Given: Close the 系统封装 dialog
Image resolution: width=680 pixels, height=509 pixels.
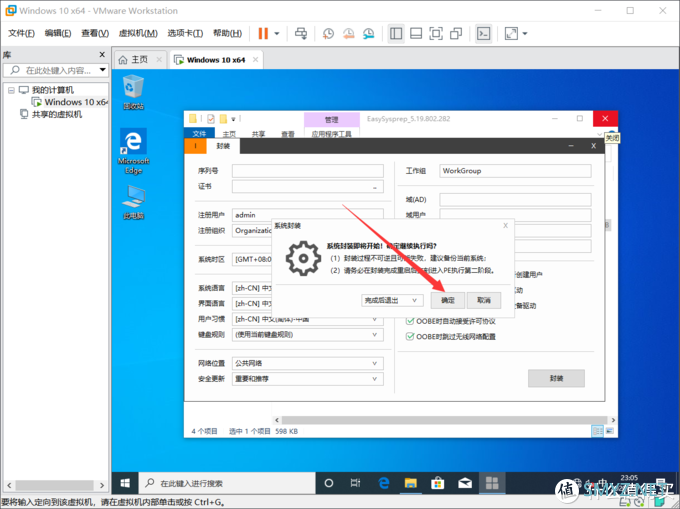Looking at the screenshot, I should [x=505, y=225].
